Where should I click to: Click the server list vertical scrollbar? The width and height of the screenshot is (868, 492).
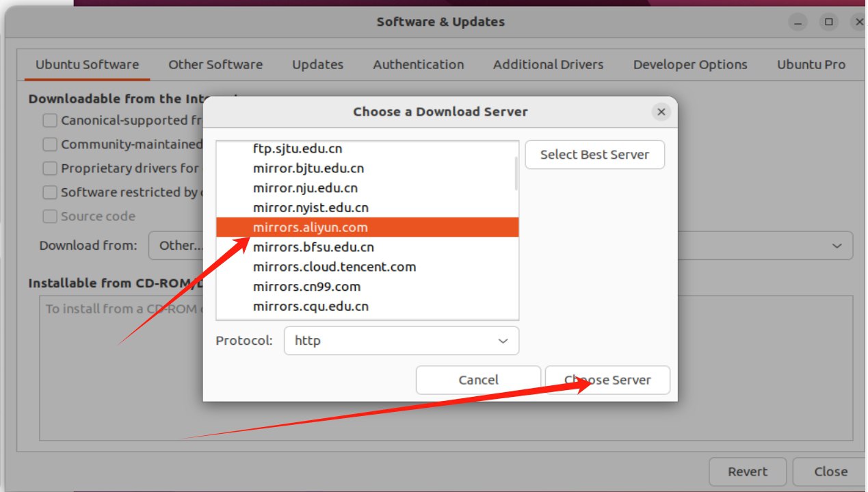click(515, 174)
